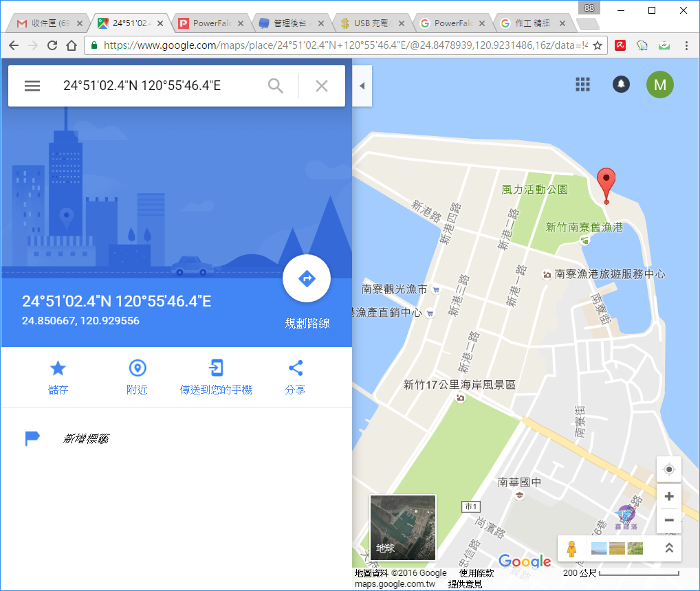Open a new browser tab
The image size is (700, 591).
tap(587, 23)
